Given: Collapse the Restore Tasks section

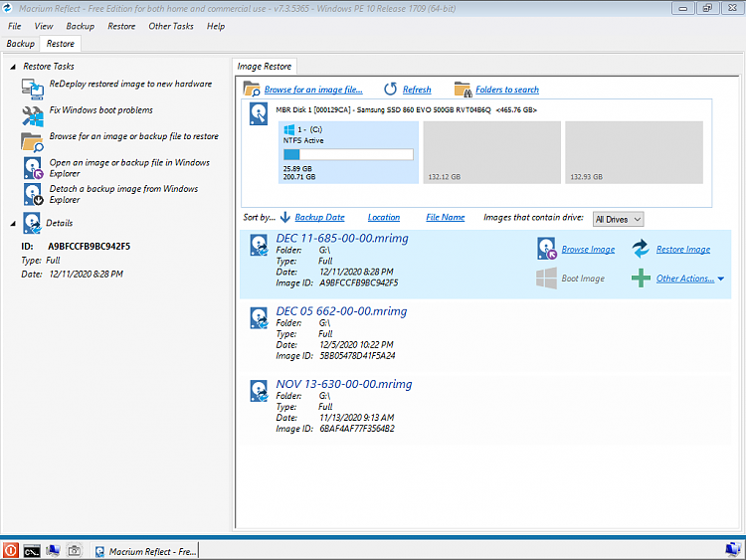Looking at the screenshot, I should (13, 67).
